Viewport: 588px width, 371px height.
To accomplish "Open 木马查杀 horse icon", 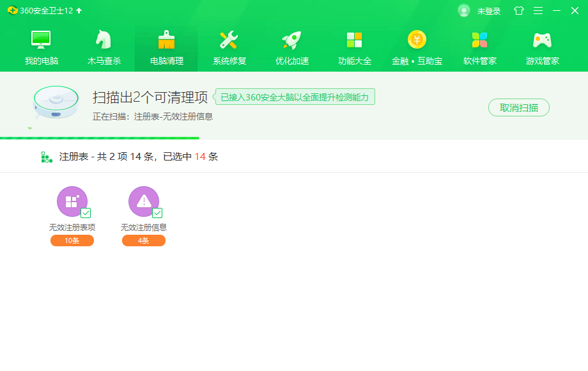I will [104, 40].
